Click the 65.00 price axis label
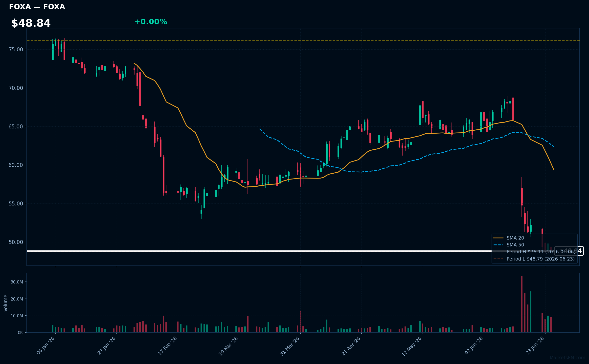Screen dimensions: 589x364 (16, 127)
